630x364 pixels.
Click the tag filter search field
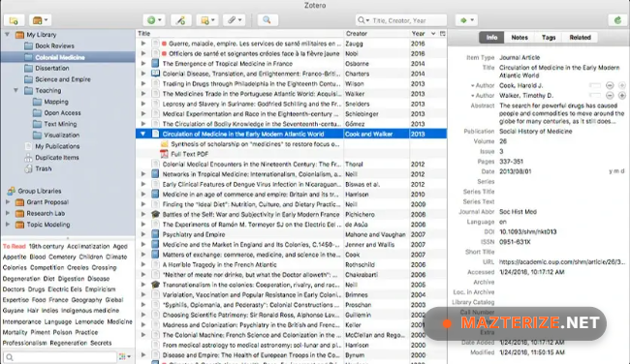(x=60, y=356)
